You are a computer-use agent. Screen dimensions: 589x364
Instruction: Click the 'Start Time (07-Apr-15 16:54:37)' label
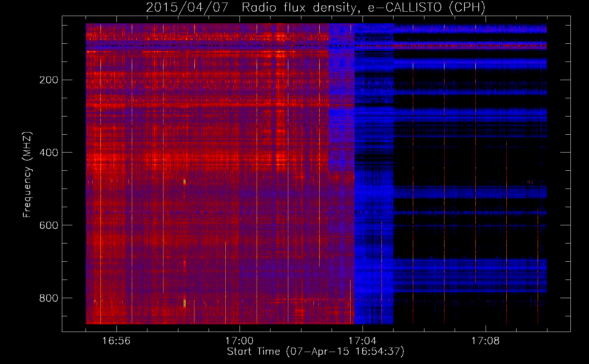[x=316, y=352]
